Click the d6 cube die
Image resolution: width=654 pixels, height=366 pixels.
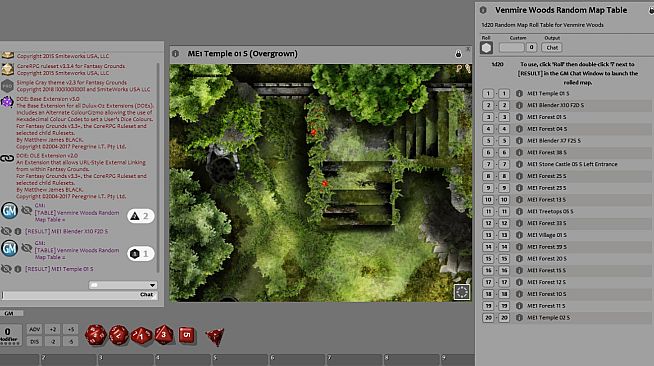pyautogui.click(x=186, y=335)
